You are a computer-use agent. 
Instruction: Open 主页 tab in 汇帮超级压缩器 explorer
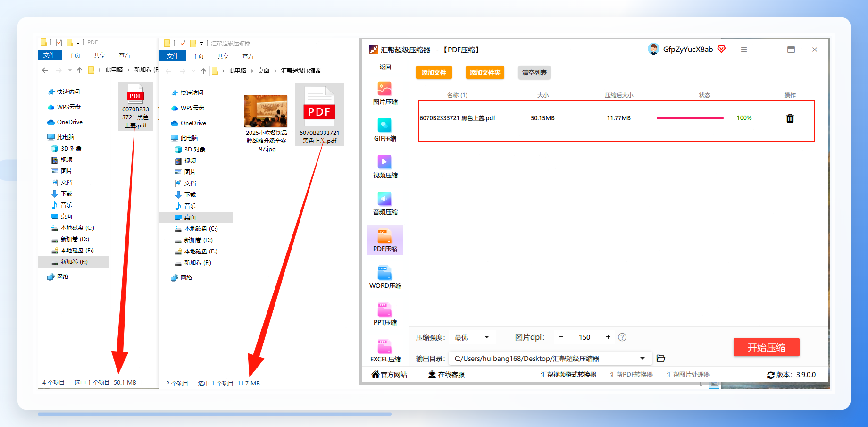point(198,57)
